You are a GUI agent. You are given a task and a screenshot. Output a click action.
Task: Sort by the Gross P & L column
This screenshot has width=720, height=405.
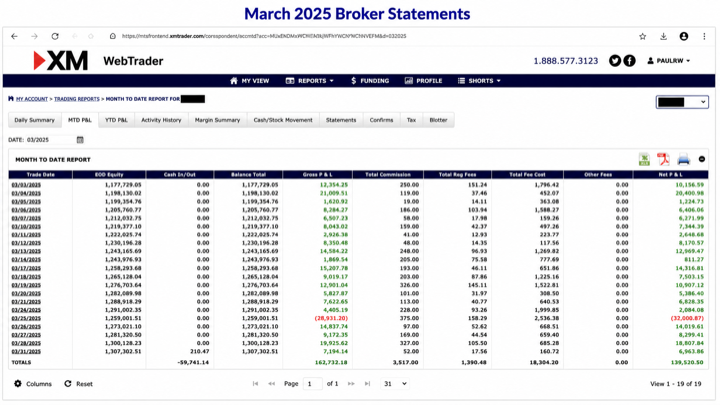click(x=318, y=174)
